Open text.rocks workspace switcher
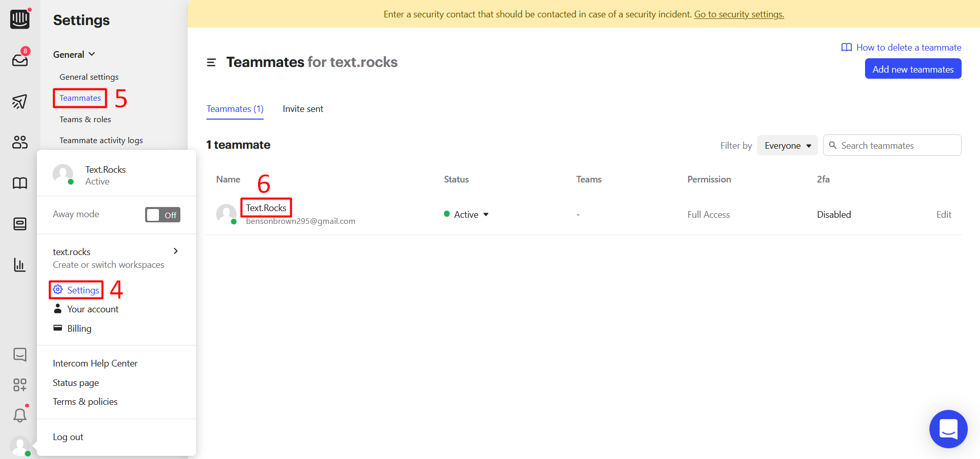Screen dimensions: 980x459 coord(115,258)
